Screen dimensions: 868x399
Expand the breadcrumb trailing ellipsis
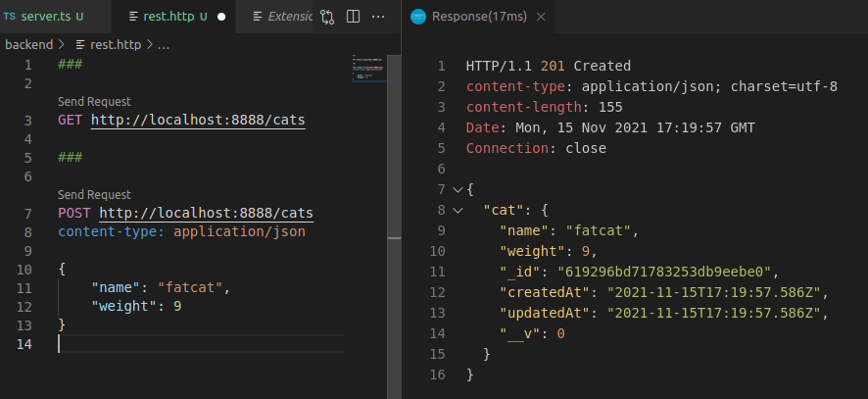(x=163, y=44)
